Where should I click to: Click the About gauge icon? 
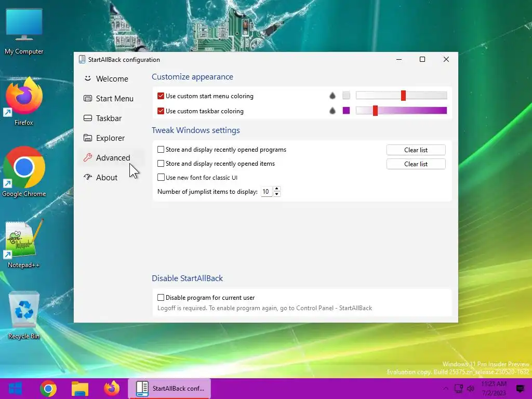click(87, 177)
